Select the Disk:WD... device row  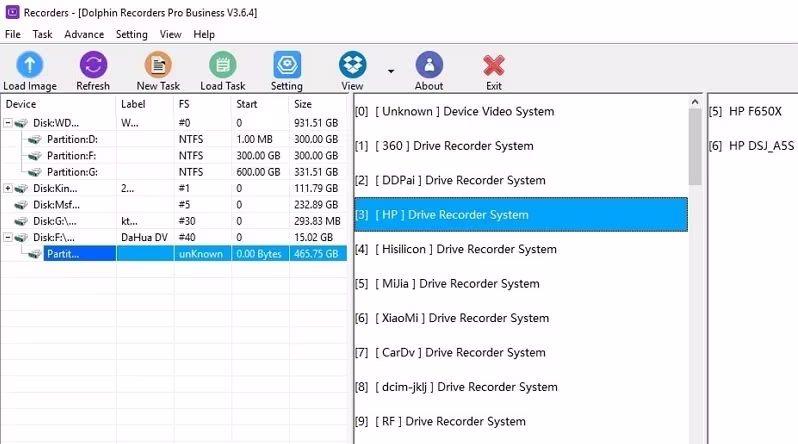point(174,123)
